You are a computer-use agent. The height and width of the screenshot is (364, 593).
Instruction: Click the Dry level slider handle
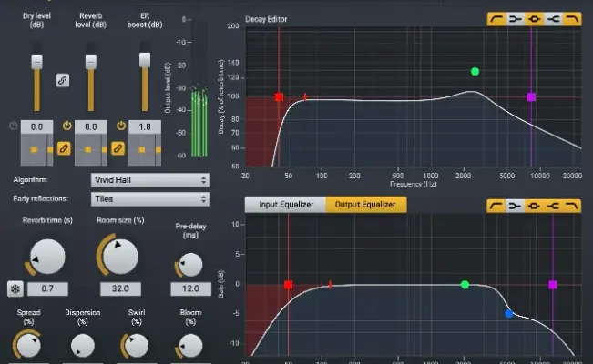[36, 61]
